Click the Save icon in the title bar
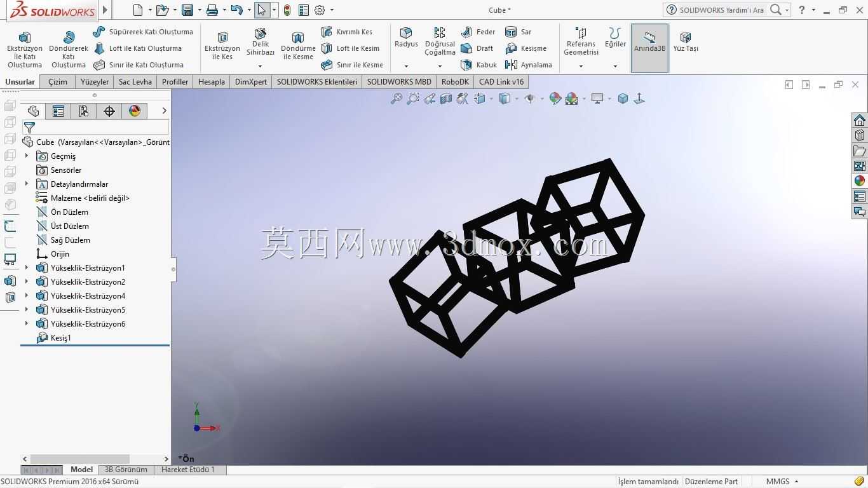868x488 pixels. [x=187, y=10]
